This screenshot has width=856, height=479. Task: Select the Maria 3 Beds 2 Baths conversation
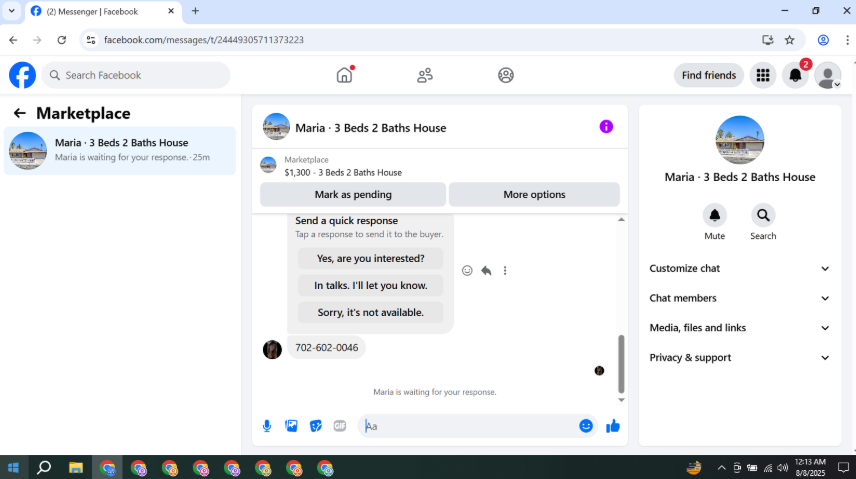tap(120, 151)
